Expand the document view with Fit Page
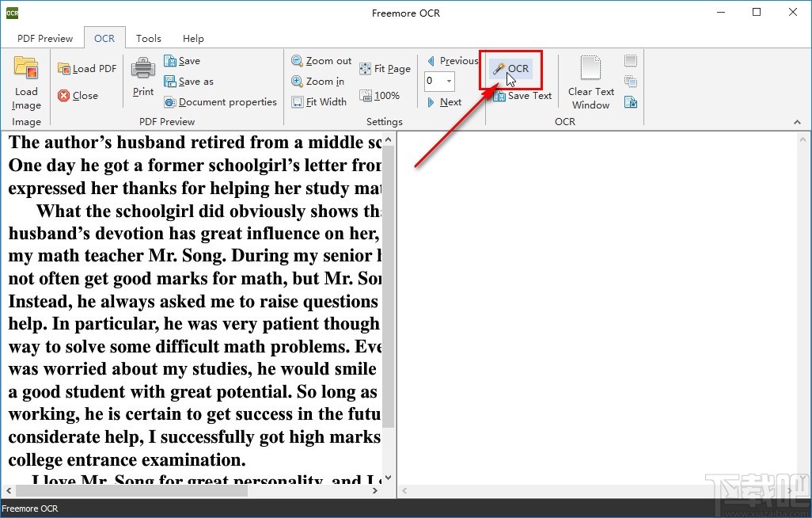This screenshot has width=812, height=518. [385, 68]
